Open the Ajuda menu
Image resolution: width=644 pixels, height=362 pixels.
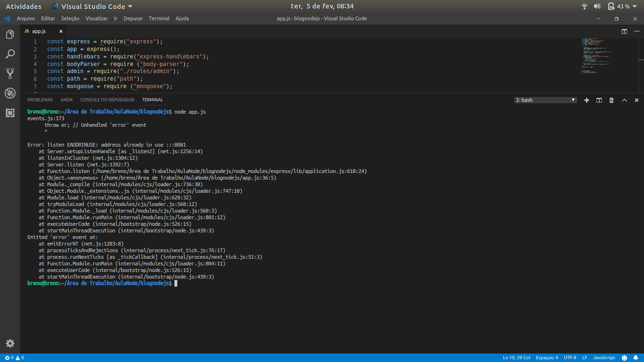[182, 18]
